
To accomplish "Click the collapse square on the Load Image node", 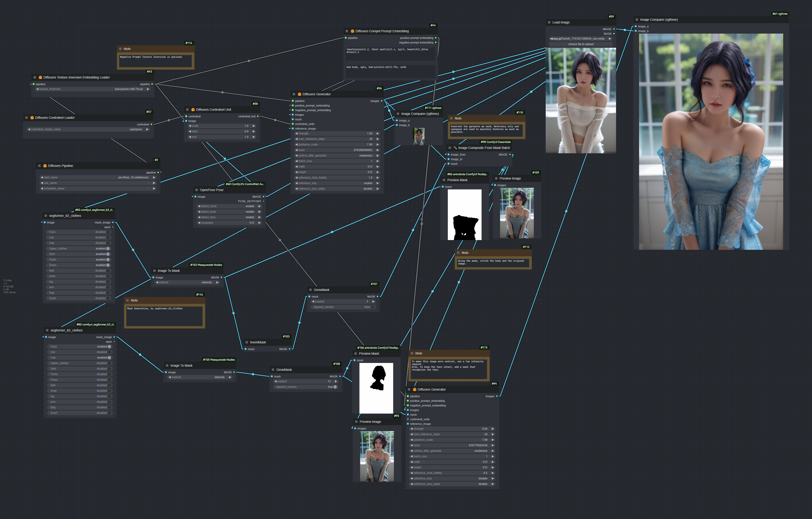I will [x=549, y=22].
